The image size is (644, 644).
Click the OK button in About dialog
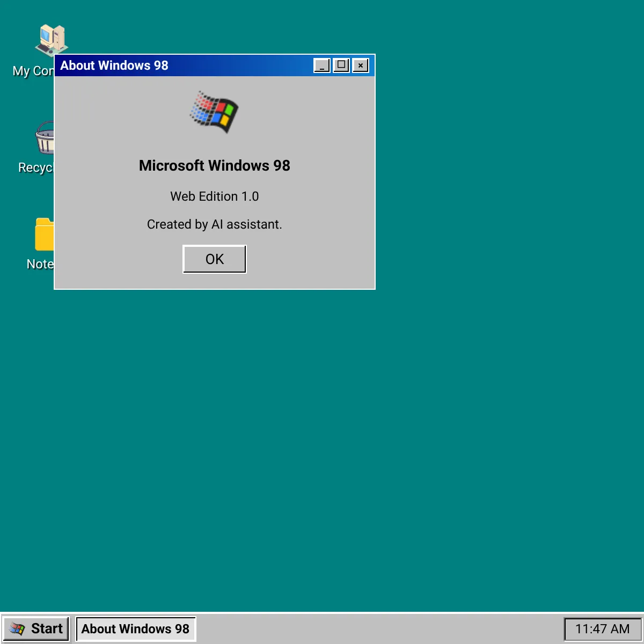[214, 259]
